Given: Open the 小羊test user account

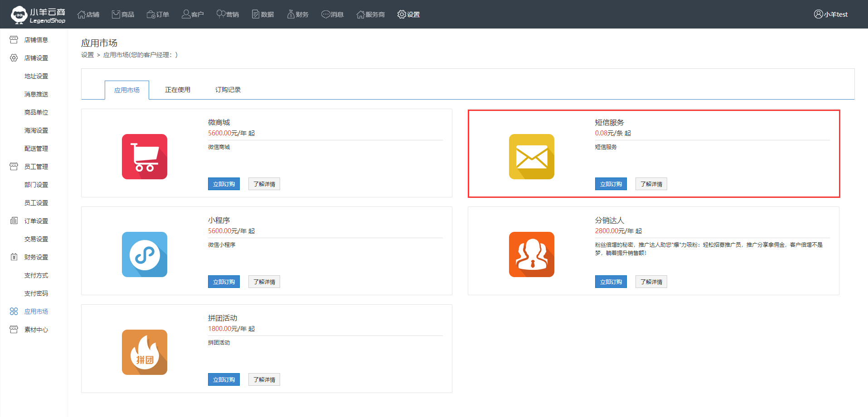Looking at the screenshot, I should click(x=830, y=14).
